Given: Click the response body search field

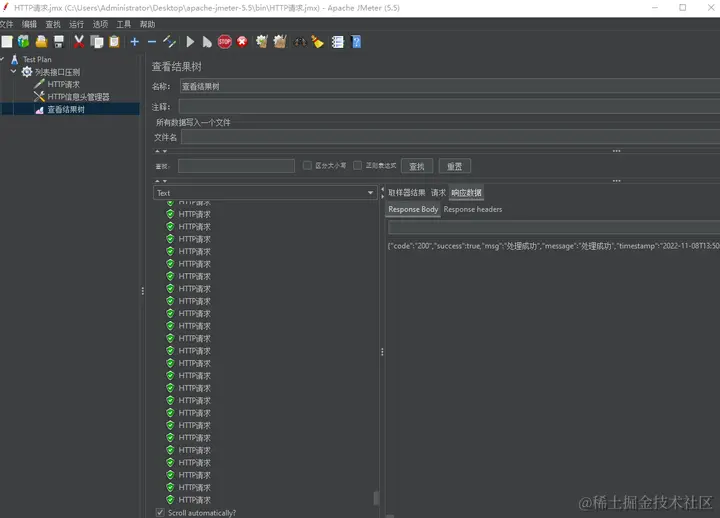Looking at the screenshot, I should pyautogui.click(x=554, y=227).
